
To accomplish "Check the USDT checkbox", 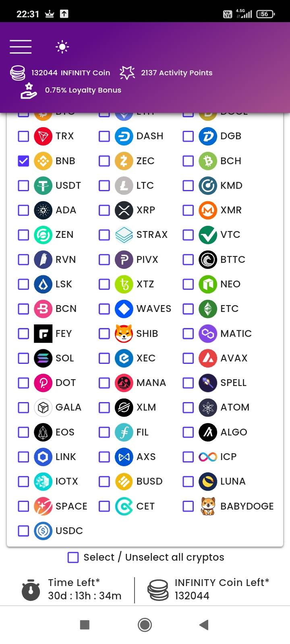I will point(23,186).
